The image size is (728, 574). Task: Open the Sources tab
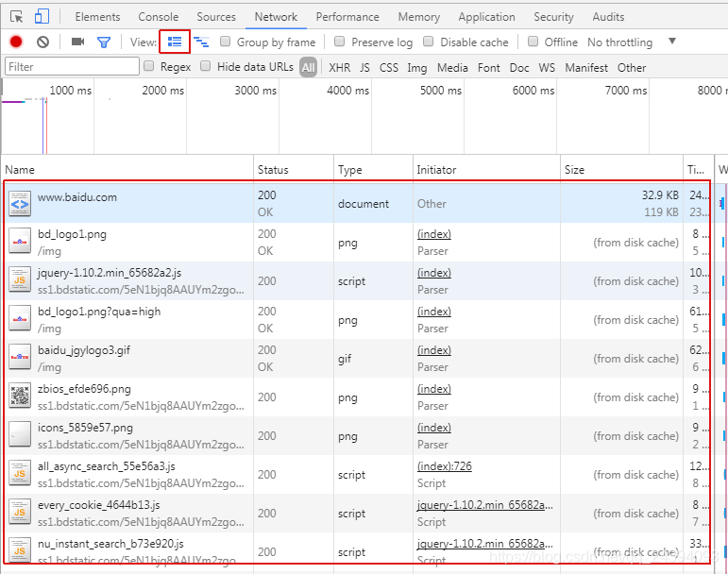click(216, 17)
